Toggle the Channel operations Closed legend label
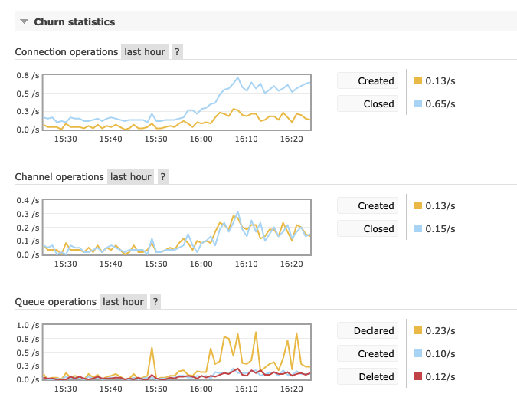Viewport: 517px width, 420px height. [x=368, y=228]
